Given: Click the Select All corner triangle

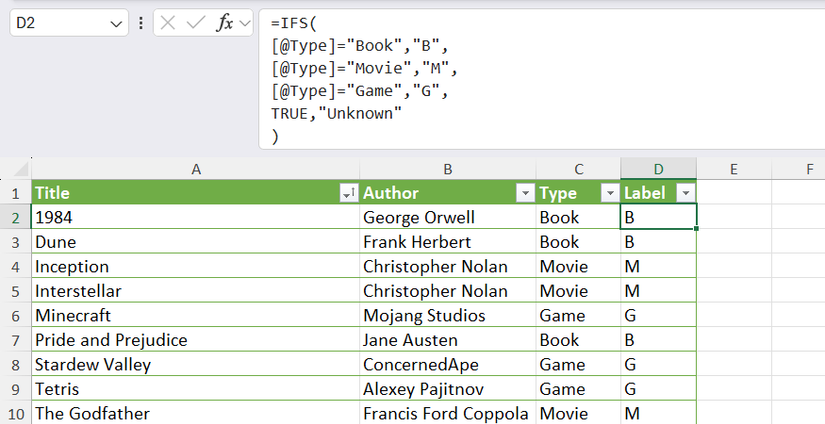Looking at the screenshot, I should (20, 169).
